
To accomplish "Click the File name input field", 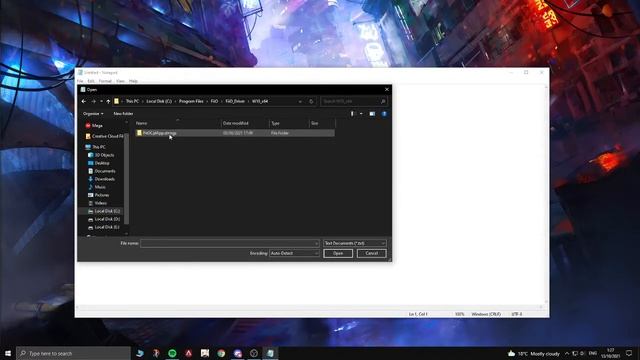I will [230, 243].
